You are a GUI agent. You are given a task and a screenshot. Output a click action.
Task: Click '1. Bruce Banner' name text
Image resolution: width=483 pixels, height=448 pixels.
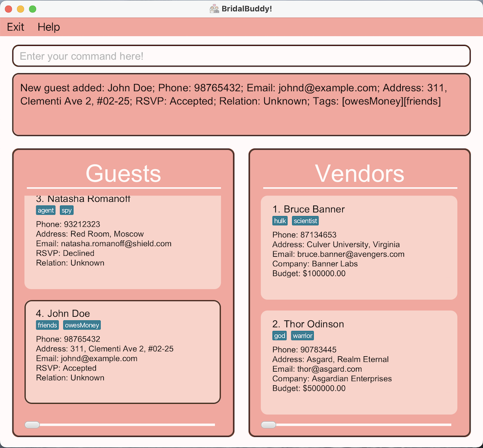308,209
